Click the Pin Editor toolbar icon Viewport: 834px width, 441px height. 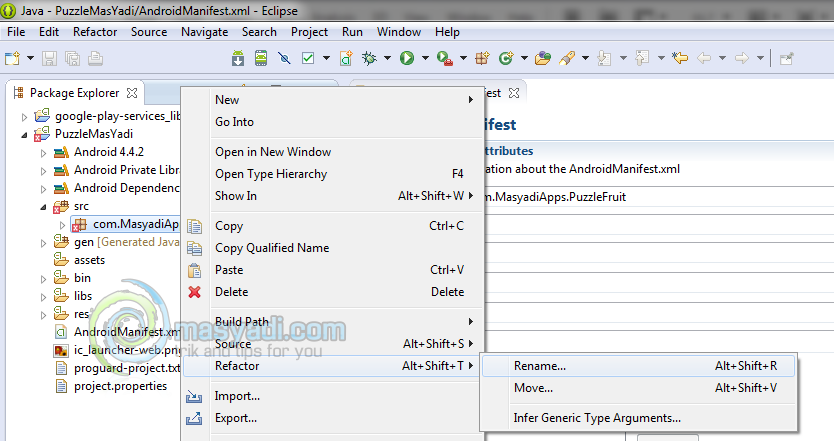pos(787,58)
